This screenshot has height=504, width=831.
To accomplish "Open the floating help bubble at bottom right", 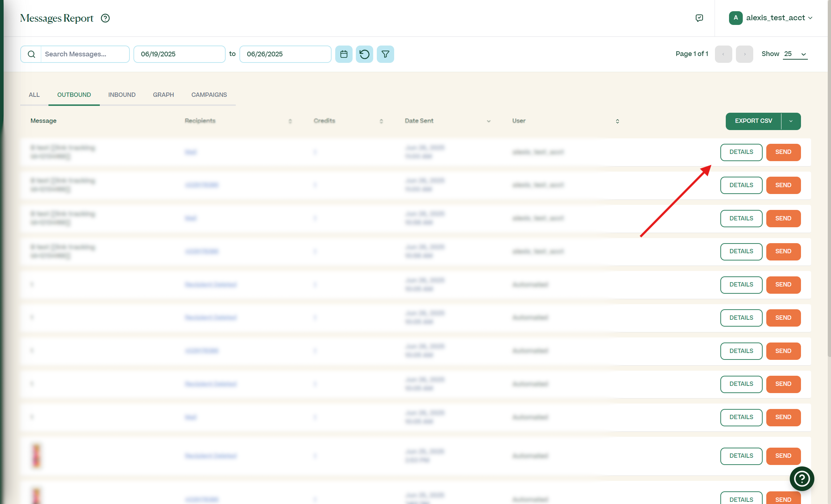I will point(802,479).
